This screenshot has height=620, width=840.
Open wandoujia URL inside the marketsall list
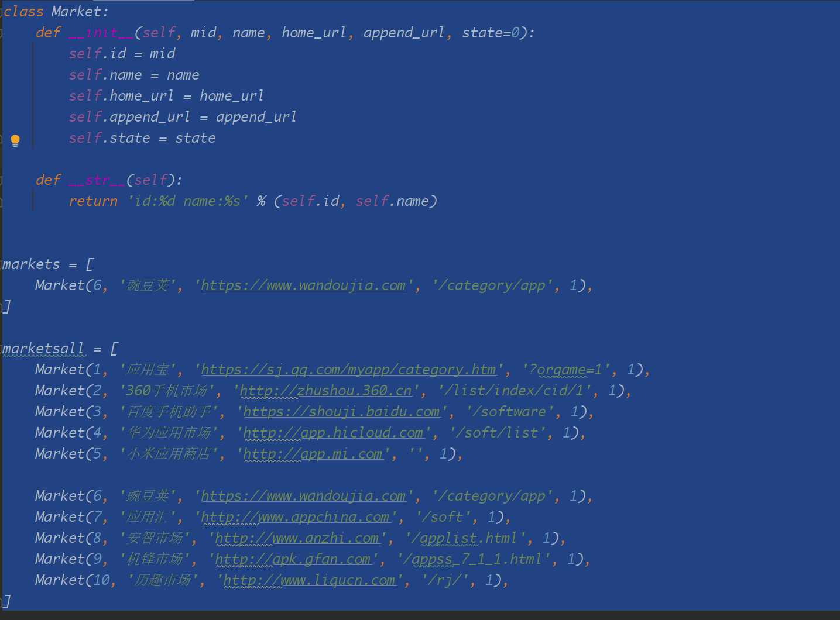pyautogui.click(x=303, y=496)
